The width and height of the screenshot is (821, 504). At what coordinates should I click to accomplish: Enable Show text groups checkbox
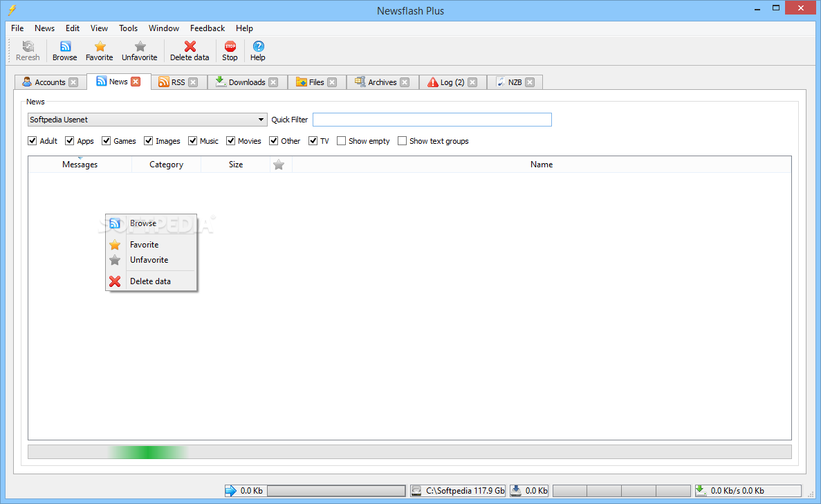(402, 141)
